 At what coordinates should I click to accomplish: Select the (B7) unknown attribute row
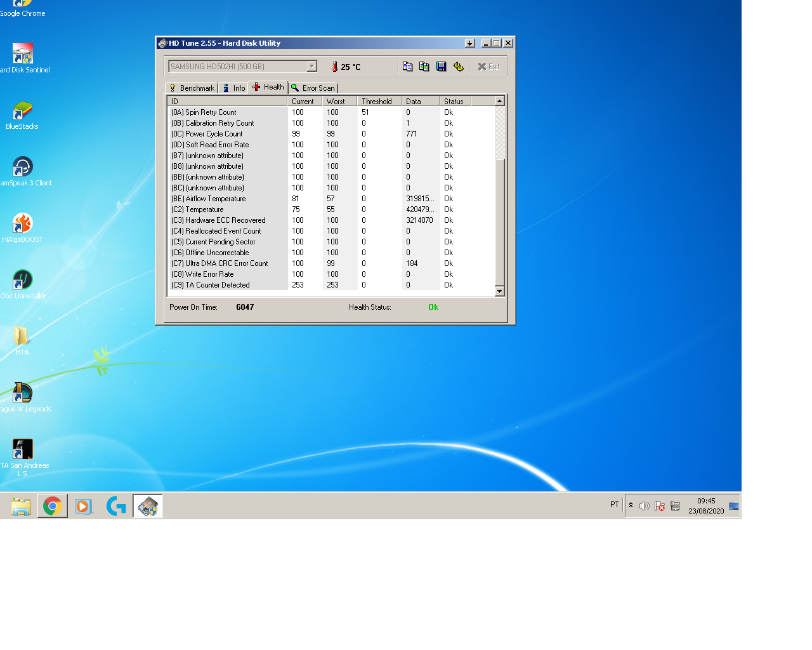coord(331,156)
